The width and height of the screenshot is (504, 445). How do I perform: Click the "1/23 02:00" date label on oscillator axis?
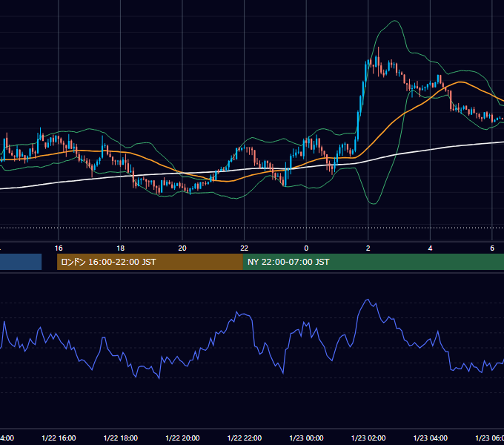[368, 438]
